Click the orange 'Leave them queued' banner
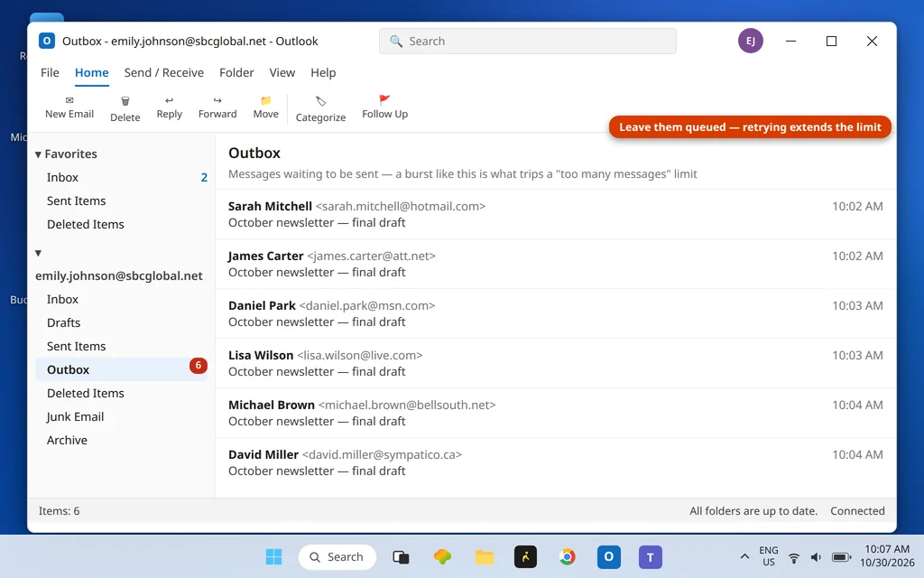This screenshot has height=578, width=924. pos(750,127)
